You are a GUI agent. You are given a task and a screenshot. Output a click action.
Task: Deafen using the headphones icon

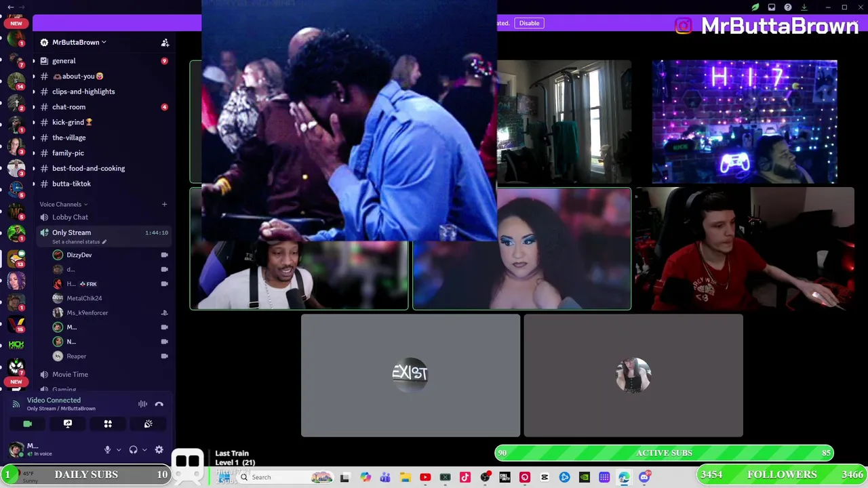click(x=134, y=449)
